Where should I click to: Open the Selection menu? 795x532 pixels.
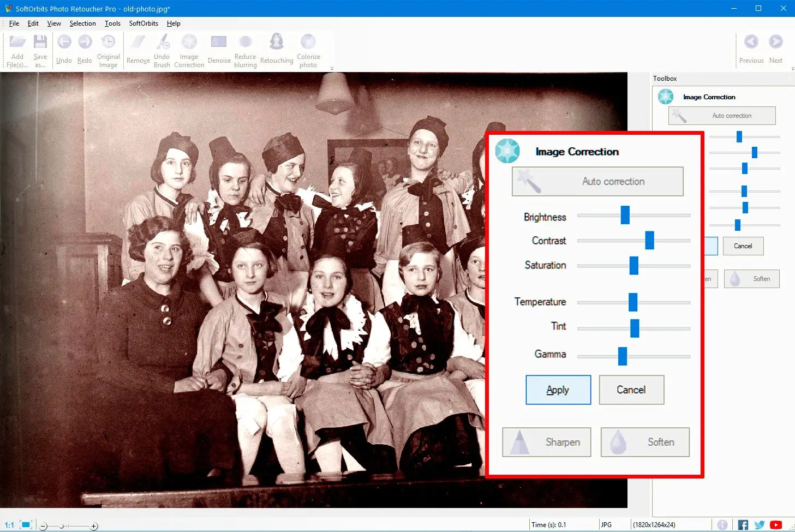tap(82, 23)
